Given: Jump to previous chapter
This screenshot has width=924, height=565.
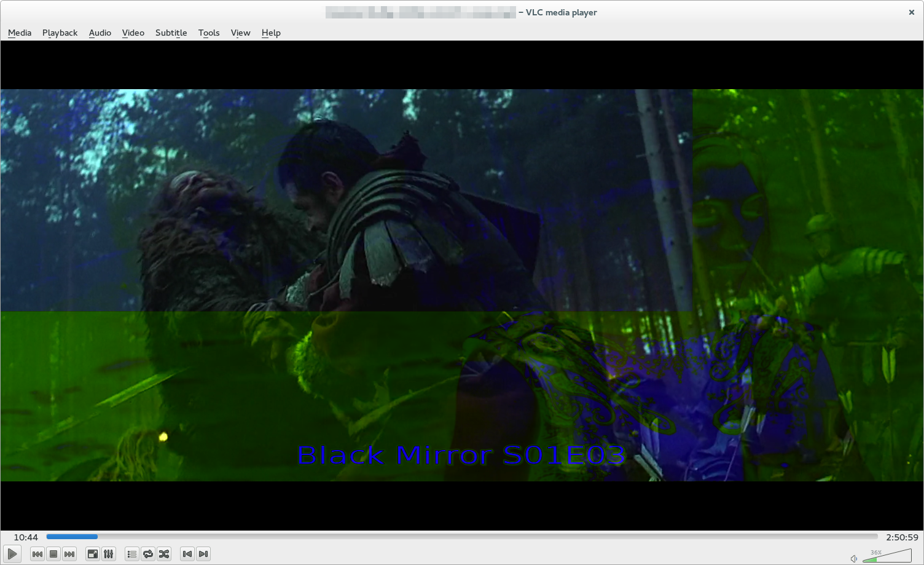Looking at the screenshot, I should coord(187,554).
